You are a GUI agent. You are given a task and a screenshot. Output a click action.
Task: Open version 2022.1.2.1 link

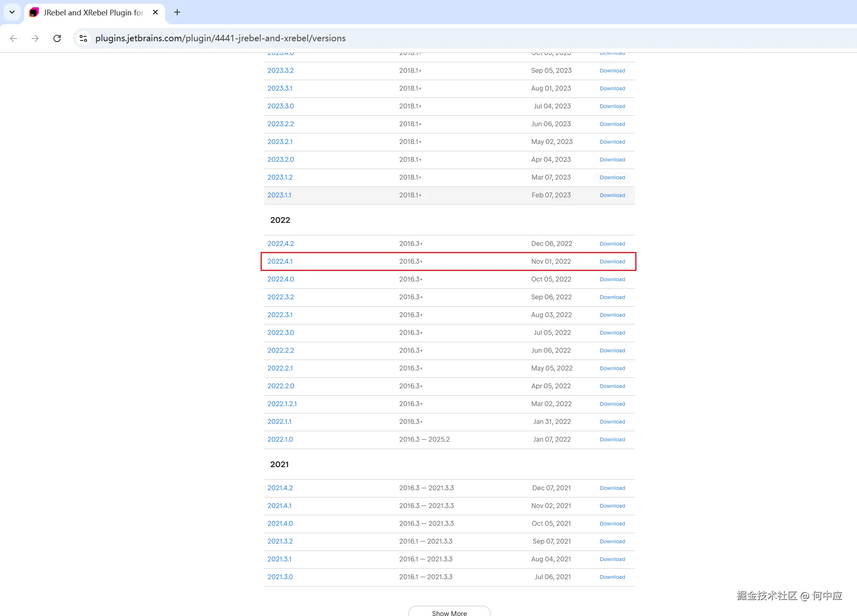pos(282,404)
